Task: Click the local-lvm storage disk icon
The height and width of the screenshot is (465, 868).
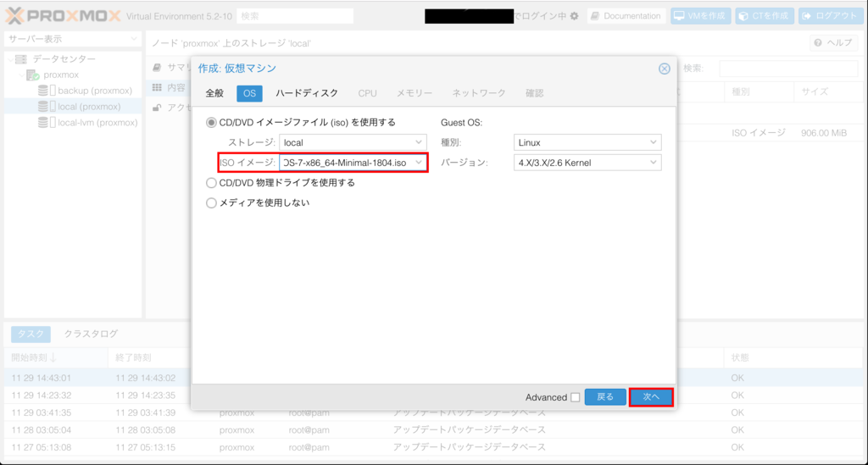Action: point(47,123)
